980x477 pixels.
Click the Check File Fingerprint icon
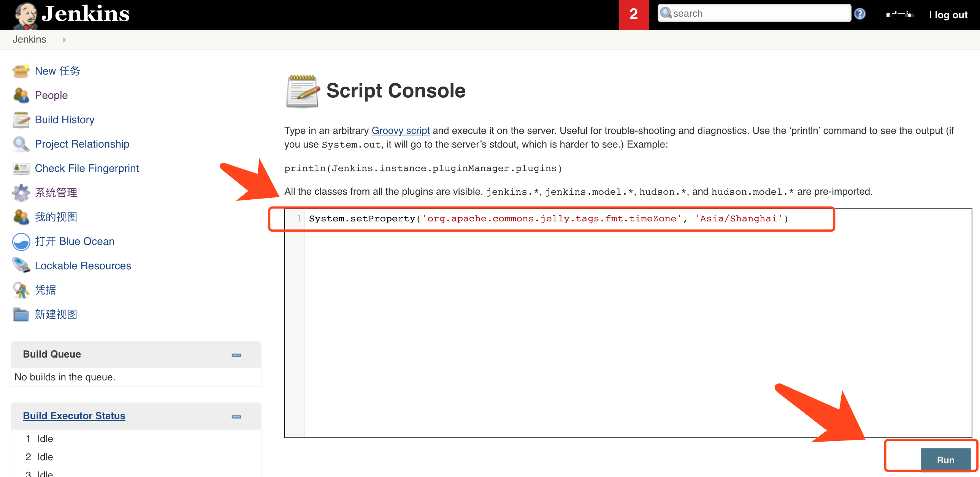21,168
